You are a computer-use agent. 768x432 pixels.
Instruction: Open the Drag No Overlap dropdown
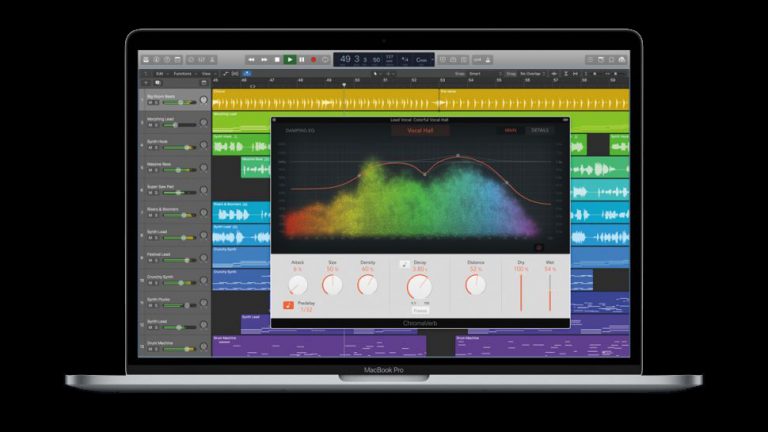(x=532, y=73)
